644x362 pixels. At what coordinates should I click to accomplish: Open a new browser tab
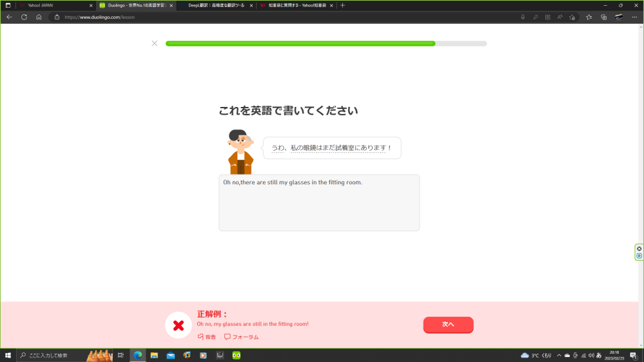tap(342, 5)
